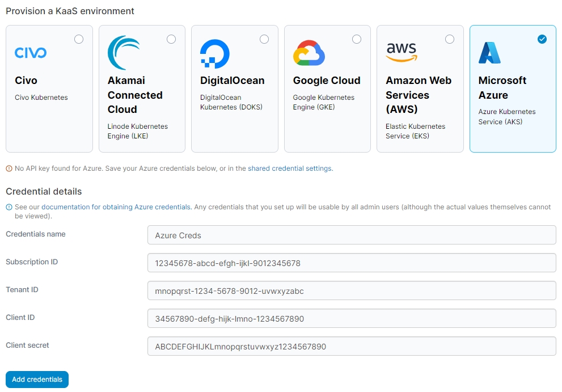Image resolution: width=562 pixels, height=392 pixels.
Task: Choose the DigitalOcean radio button
Action: 264,39
